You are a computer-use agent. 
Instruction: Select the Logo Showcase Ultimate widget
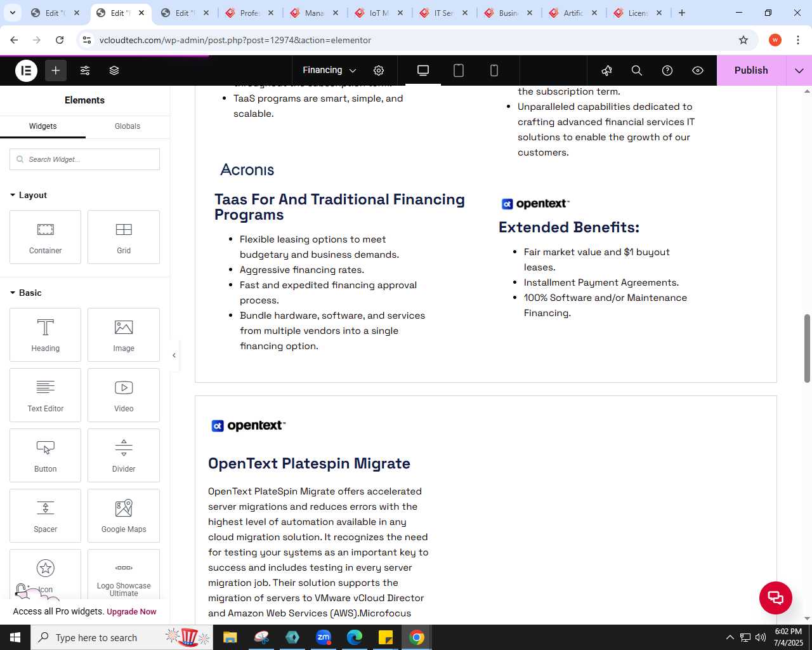coord(124,574)
